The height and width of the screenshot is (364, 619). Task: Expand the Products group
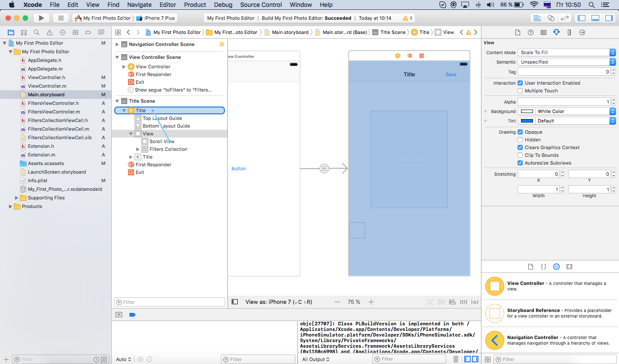10,206
